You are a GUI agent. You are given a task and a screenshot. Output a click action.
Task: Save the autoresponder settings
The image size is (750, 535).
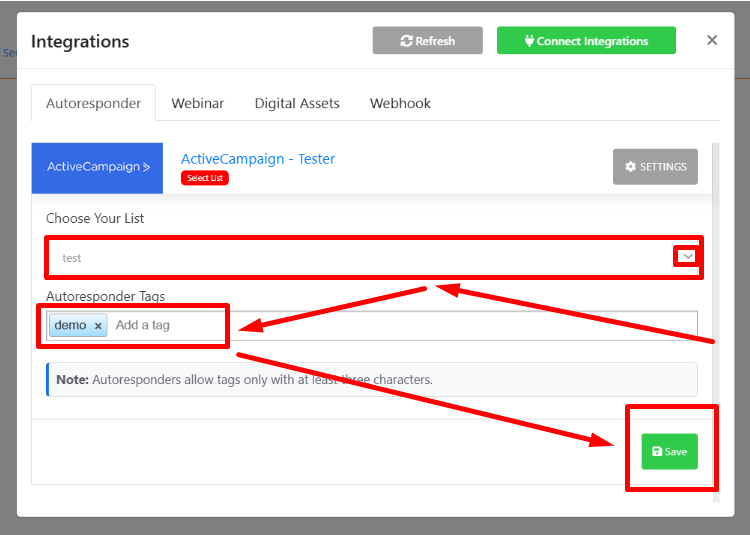click(x=670, y=451)
